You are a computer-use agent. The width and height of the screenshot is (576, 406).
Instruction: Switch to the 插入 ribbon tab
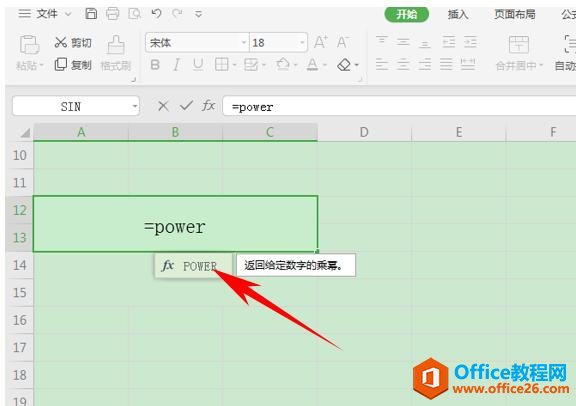click(458, 14)
